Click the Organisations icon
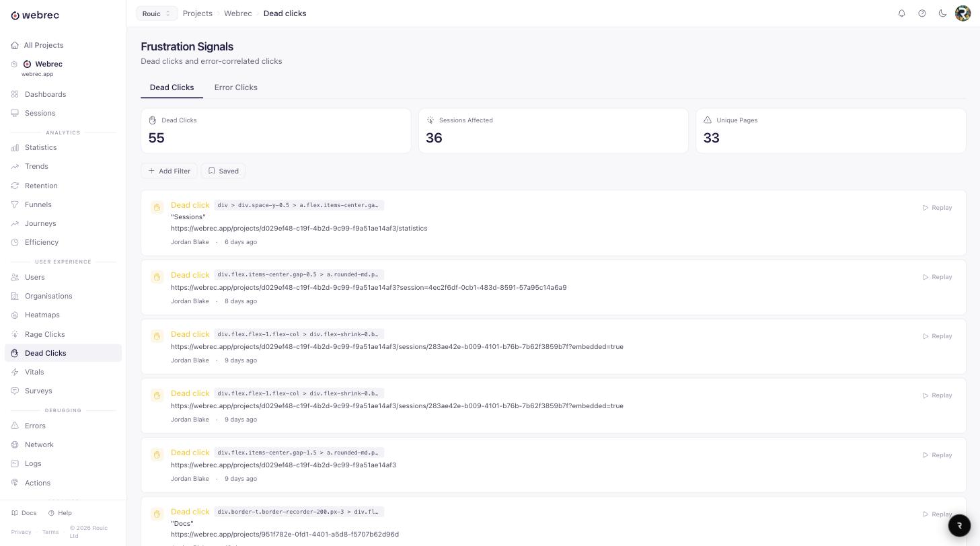 coord(15,296)
